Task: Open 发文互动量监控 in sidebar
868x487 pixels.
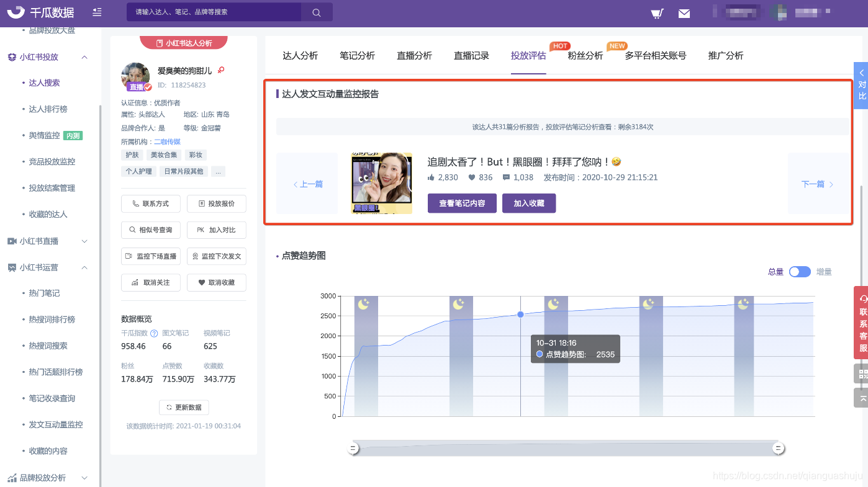Action: pos(55,425)
